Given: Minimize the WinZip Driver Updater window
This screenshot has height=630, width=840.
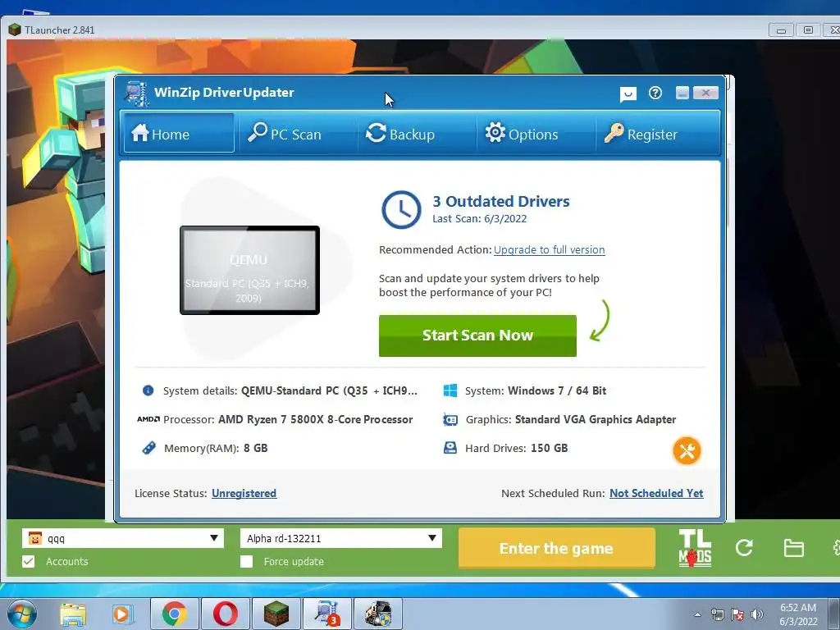Looking at the screenshot, I should pyautogui.click(x=682, y=93).
